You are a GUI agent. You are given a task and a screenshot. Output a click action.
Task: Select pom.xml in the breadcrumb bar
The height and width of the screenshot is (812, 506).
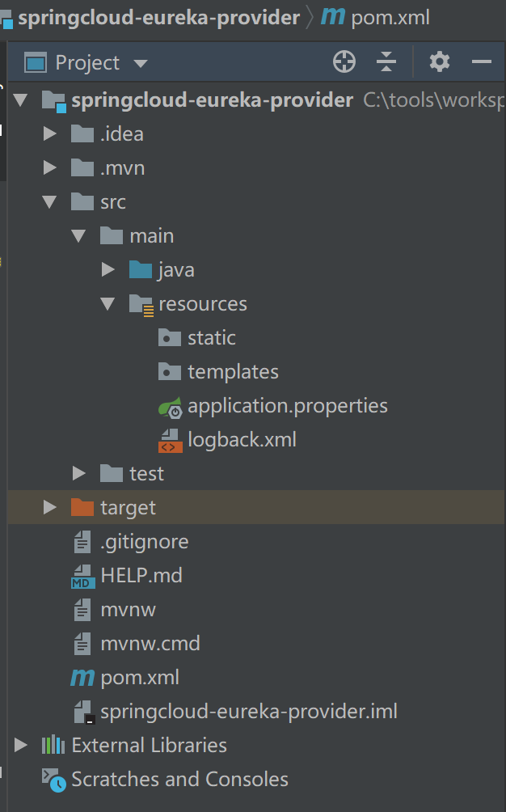point(390,18)
